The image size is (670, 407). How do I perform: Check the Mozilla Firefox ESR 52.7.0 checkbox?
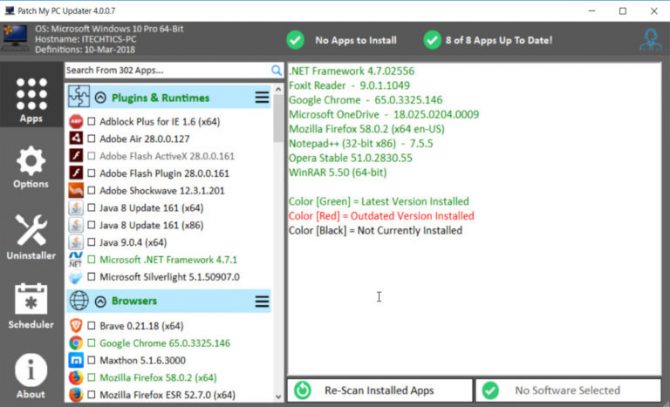point(91,395)
